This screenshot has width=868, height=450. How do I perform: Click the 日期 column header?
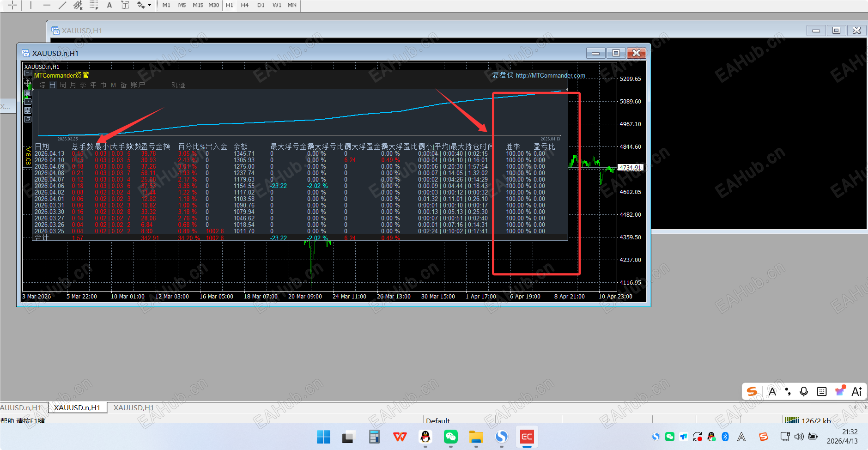[42, 147]
